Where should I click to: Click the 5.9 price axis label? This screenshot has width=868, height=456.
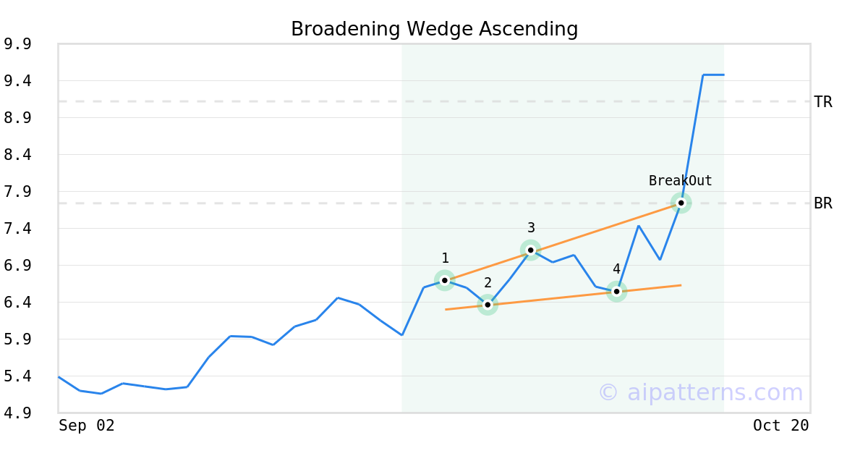17,339
